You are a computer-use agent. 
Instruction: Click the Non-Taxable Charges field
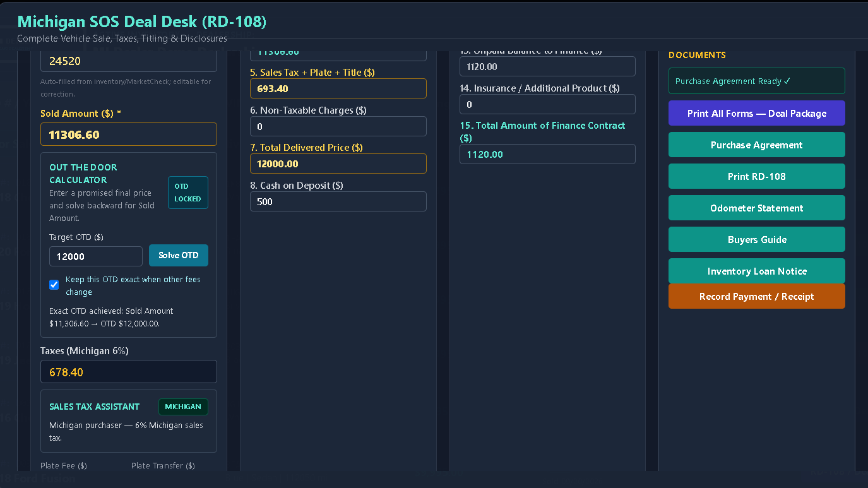click(x=338, y=126)
